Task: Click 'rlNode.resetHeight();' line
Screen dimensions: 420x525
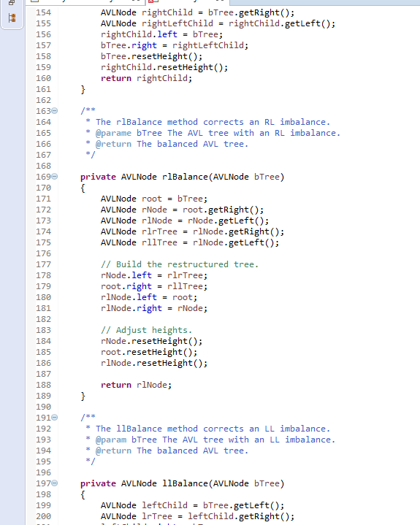Action: [x=154, y=364]
